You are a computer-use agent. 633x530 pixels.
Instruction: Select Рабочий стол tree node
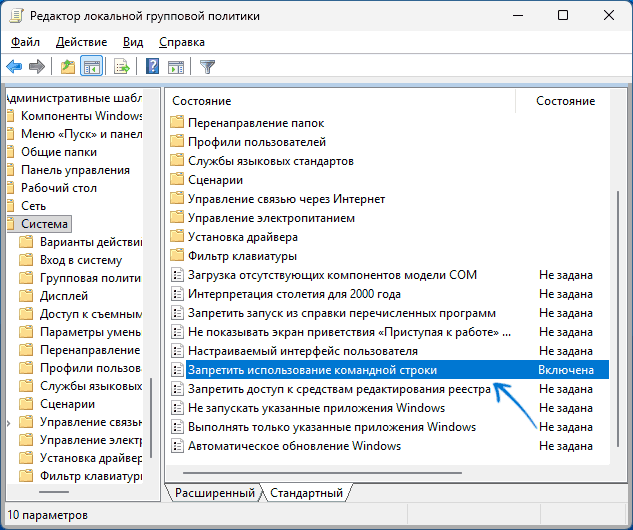tap(59, 188)
